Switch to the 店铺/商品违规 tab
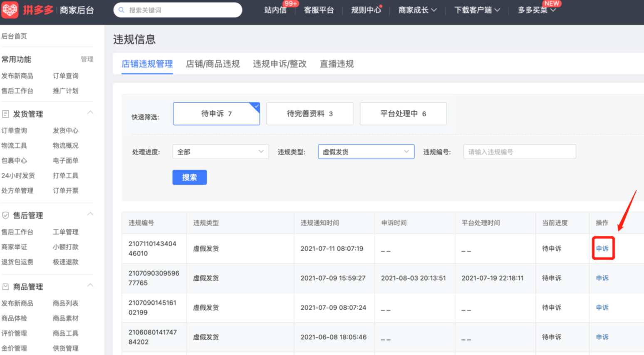 coord(213,64)
